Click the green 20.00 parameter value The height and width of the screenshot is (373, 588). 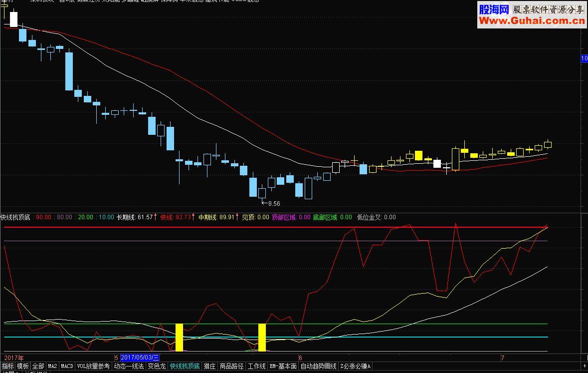[x=85, y=217]
